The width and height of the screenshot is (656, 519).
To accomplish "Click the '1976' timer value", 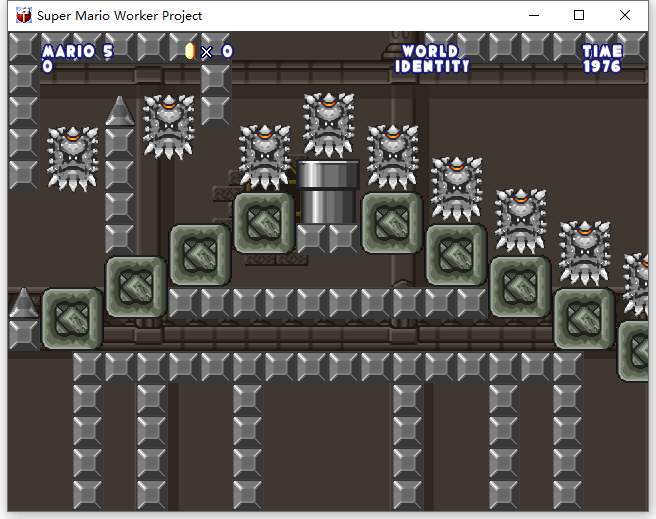I will point(602,66).
